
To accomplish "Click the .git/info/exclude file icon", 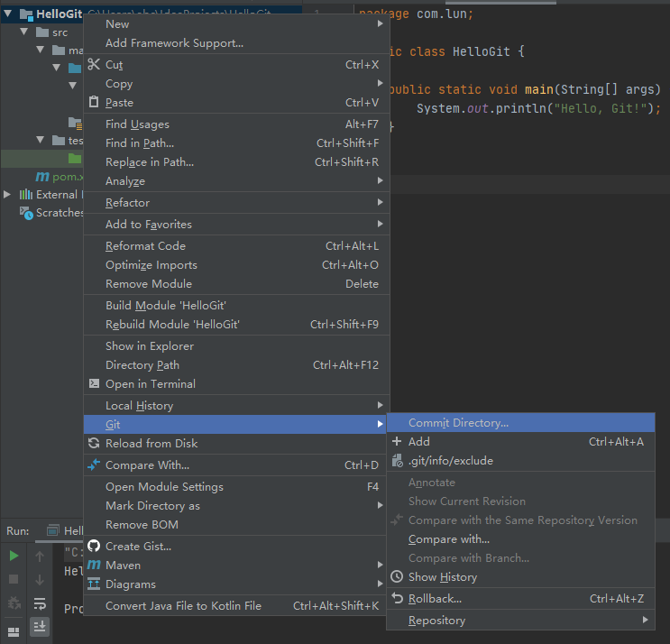I will click(x=398, y=461).
